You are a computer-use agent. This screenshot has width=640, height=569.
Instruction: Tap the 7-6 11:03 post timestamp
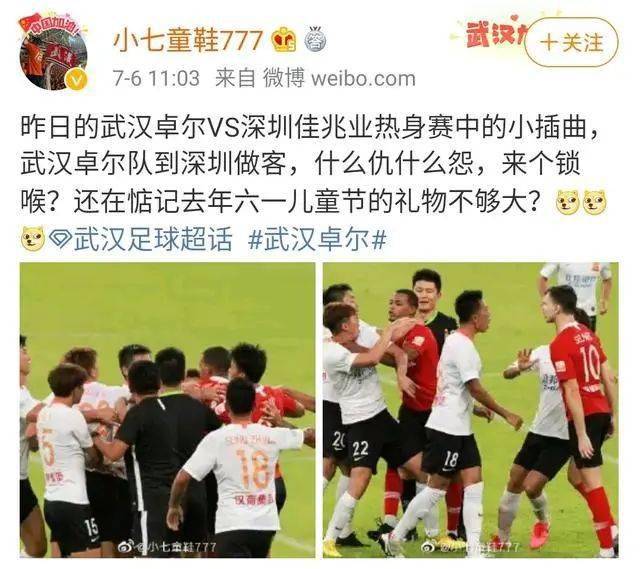(x=156, y=78)
